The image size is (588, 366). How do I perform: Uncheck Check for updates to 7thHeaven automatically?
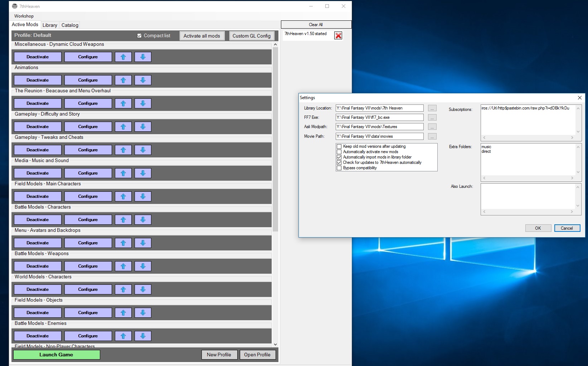tap(339, 162)
